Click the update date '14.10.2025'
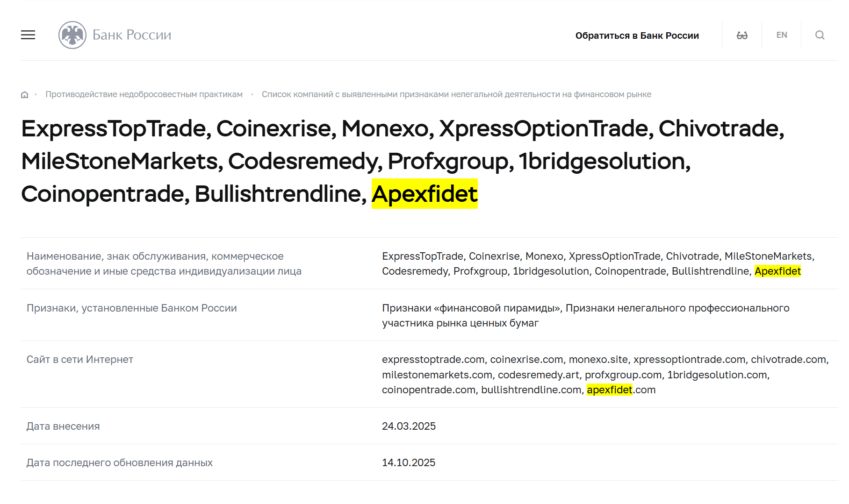Screen dimensions: 849x504 [409, 462]
